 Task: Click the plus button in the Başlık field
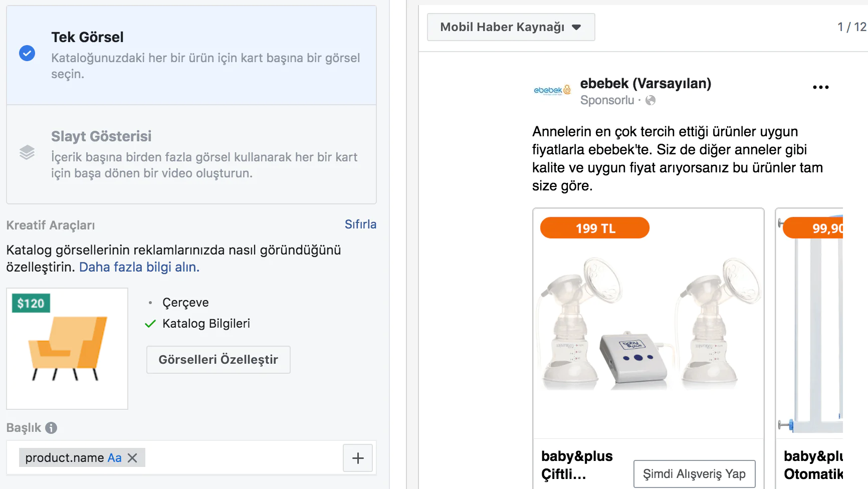pyautogui.click(x=358, y=458)
